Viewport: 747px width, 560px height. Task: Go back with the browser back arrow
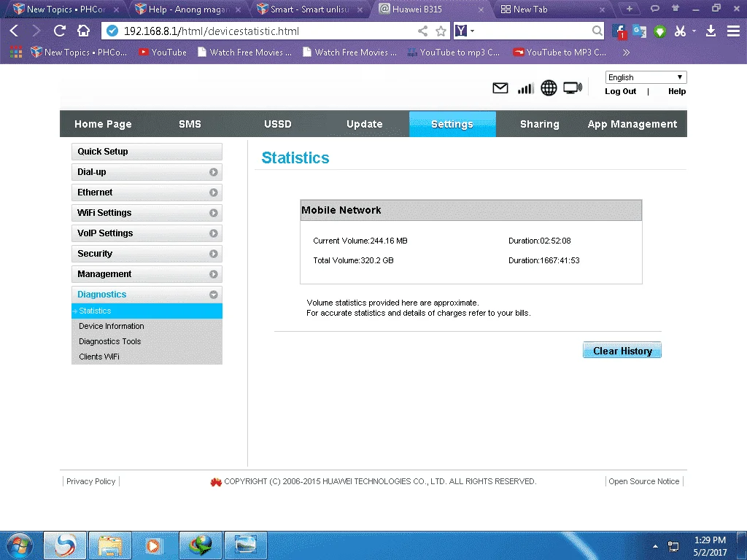pyautogui.click(x=15, y=31)
